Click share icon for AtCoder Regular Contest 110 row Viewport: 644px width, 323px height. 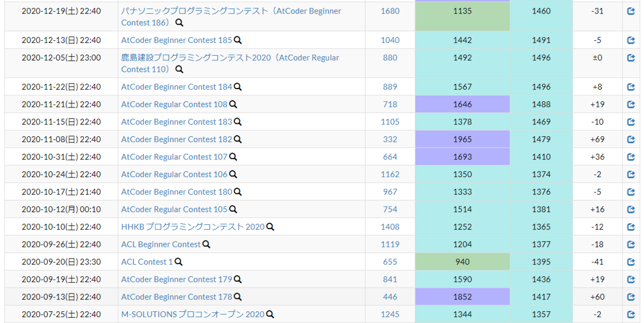(631, 57)
